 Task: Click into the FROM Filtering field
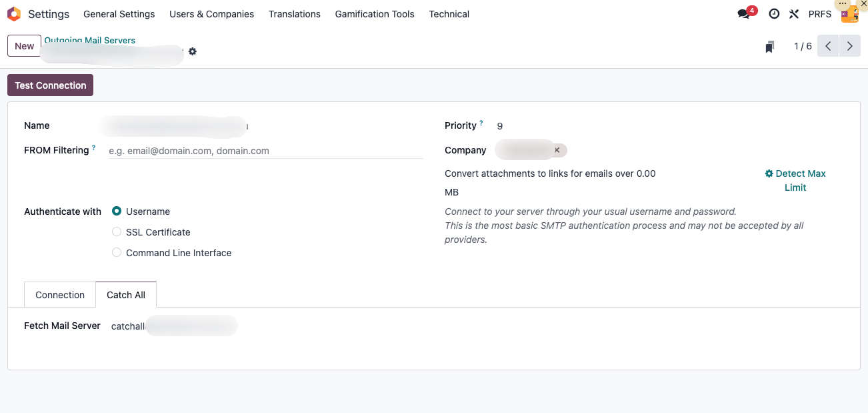coord(265,151)
